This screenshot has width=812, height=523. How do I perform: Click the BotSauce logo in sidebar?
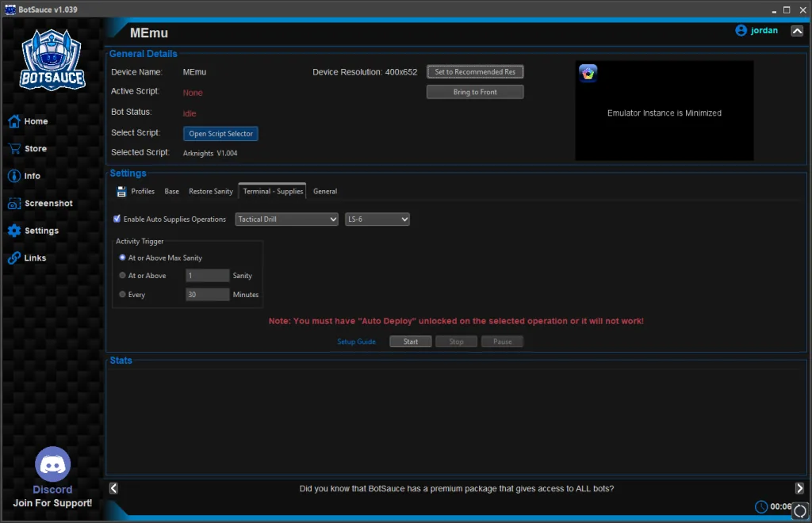52,59
